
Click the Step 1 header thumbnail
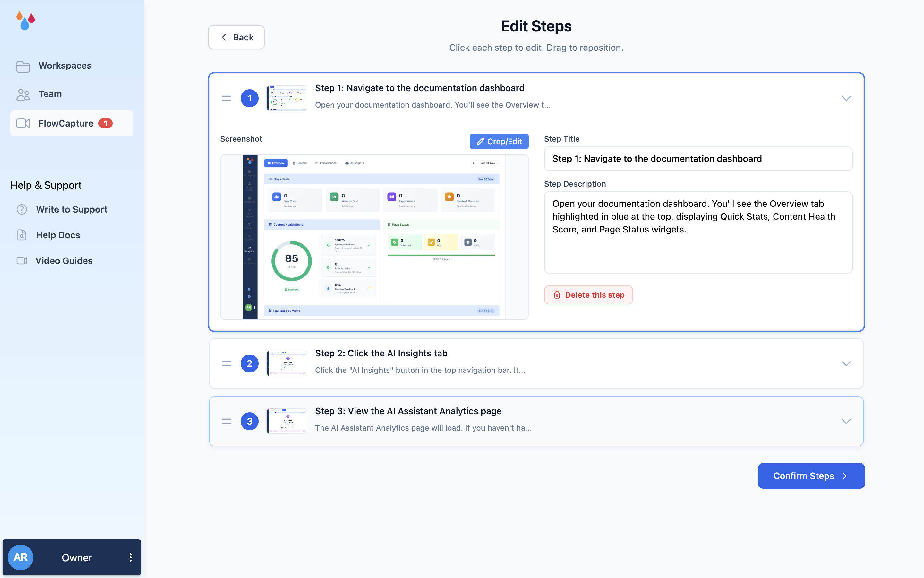287,98
